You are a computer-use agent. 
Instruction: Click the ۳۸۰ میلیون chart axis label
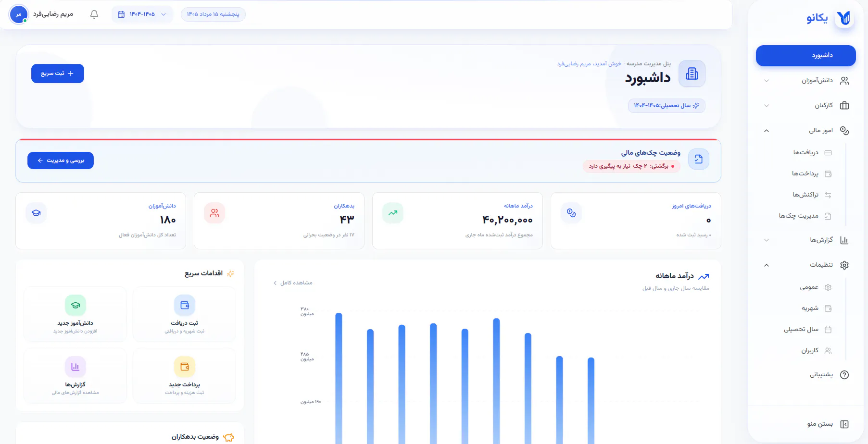coord(307,311)
